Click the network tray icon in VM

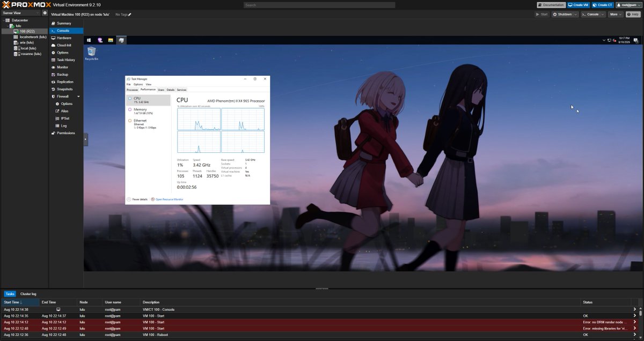[x=609, y=40]
